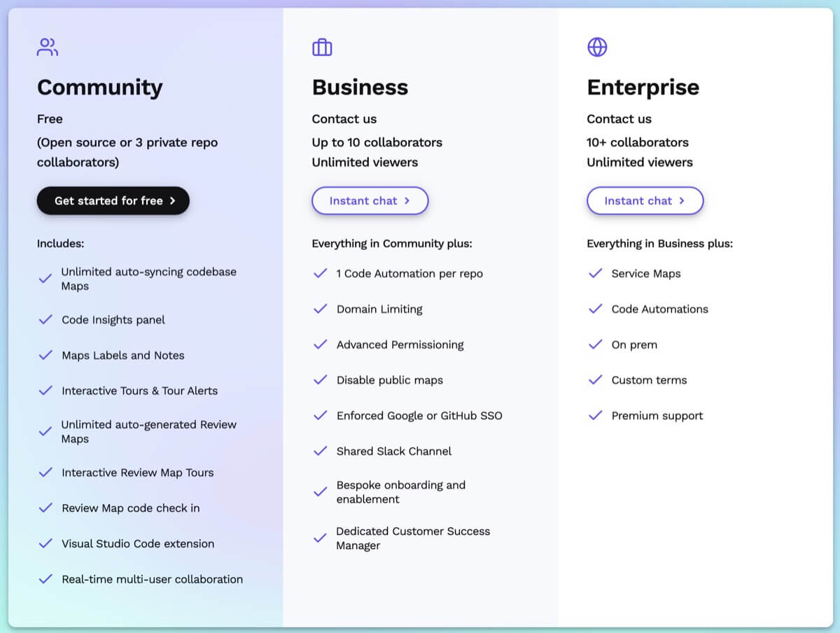The width and height of the screenshot is (840, 633).
Task: Click the Enterprise globe icon
Action: pyautogui.click(x=597, y=48)
